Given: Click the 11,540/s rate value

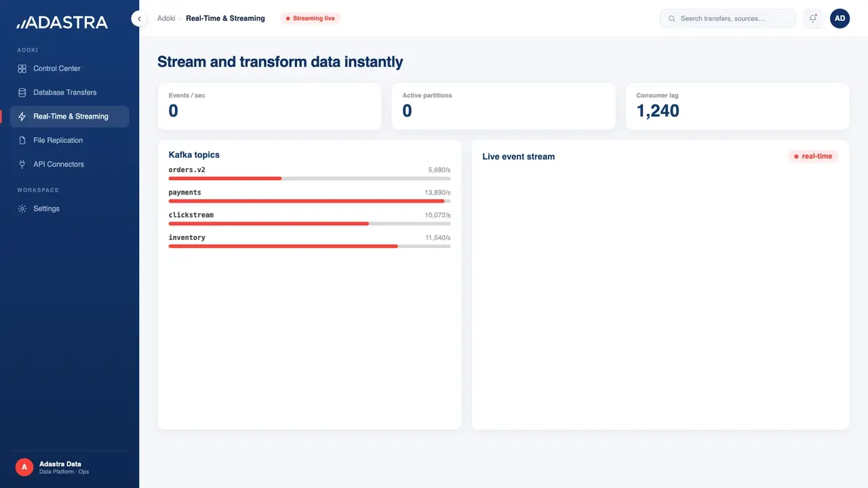Looking at the screenshot, I should (438, 238).
